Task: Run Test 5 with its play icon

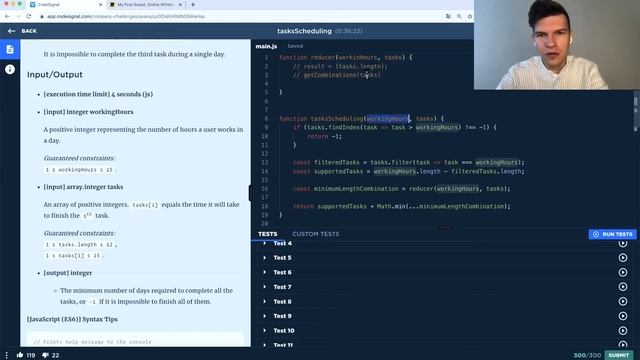Action: tap(623, 258)
